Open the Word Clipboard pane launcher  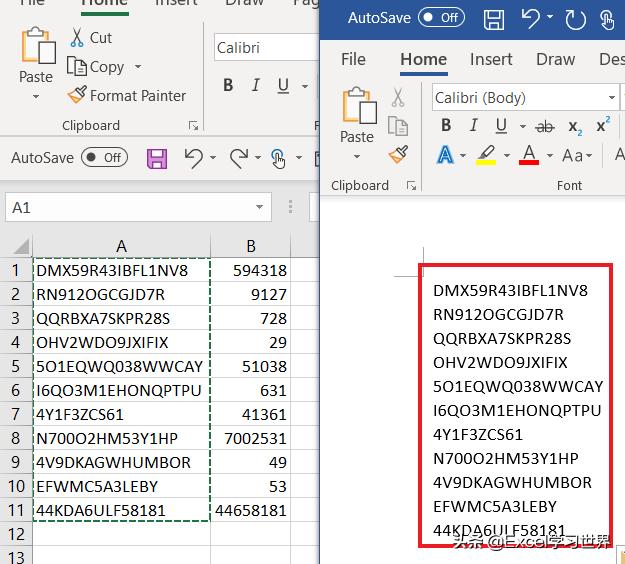pyautogui.click(x=411, y=185)
